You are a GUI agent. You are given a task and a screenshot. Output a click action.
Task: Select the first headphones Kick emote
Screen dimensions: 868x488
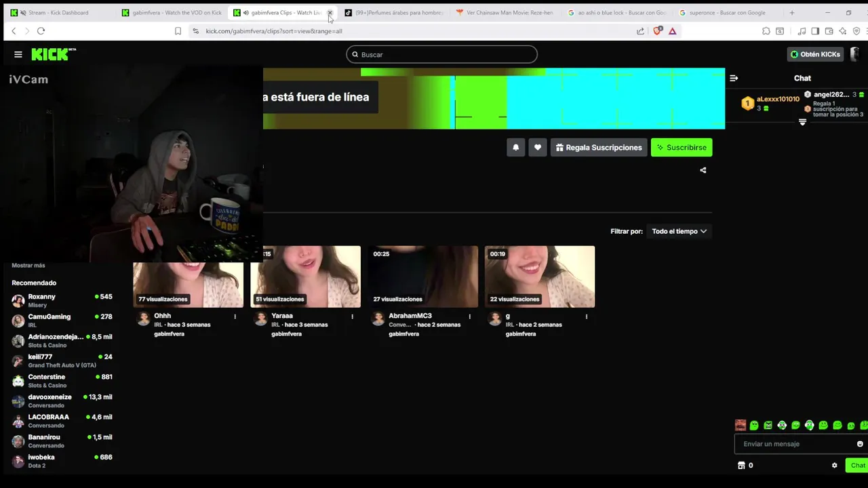pos(782,425)
